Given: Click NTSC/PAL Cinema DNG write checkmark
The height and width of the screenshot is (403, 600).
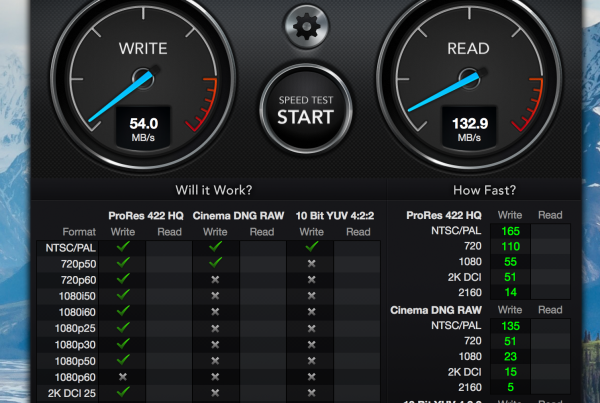Looking at the screenshot, I should coord(215,246).
